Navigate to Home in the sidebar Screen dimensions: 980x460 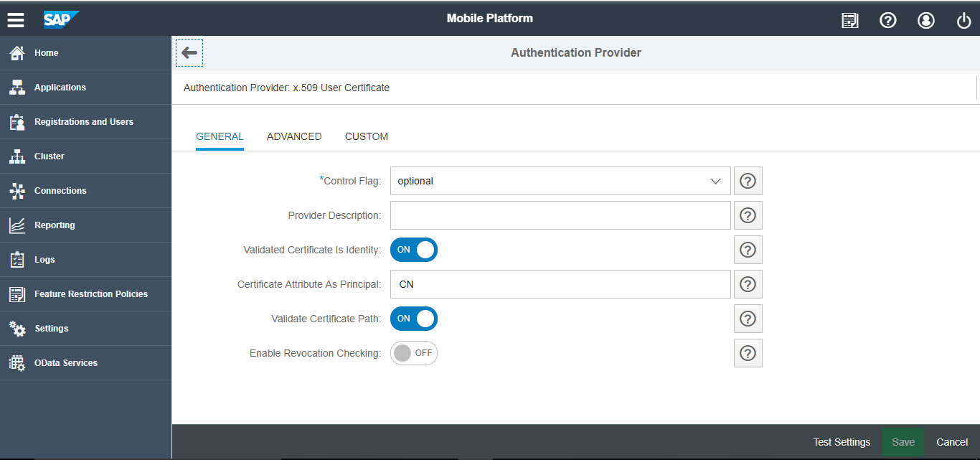pyautogui.click(x=46, y=52)
